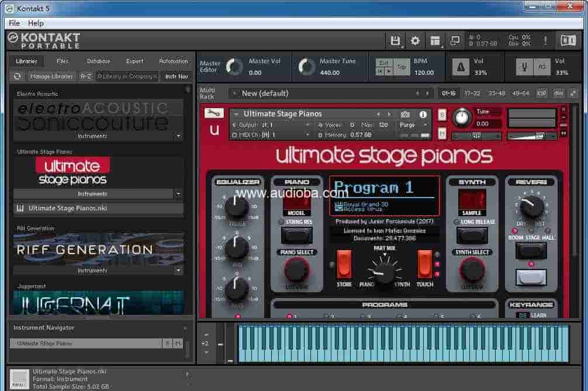
Task: Click the wrench edit instrument icon
Action: 214,113
